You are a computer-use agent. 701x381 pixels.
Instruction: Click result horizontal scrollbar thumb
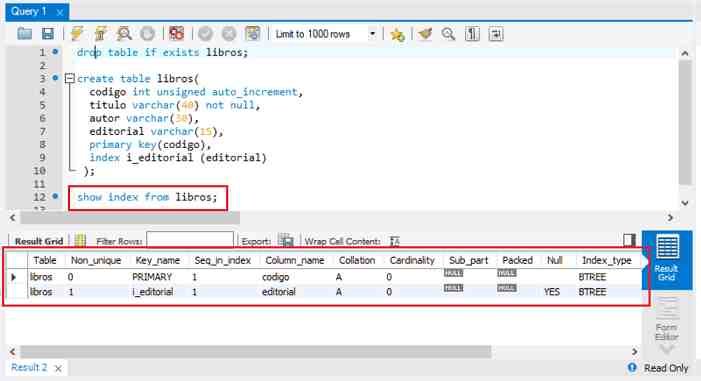[256, 351]
